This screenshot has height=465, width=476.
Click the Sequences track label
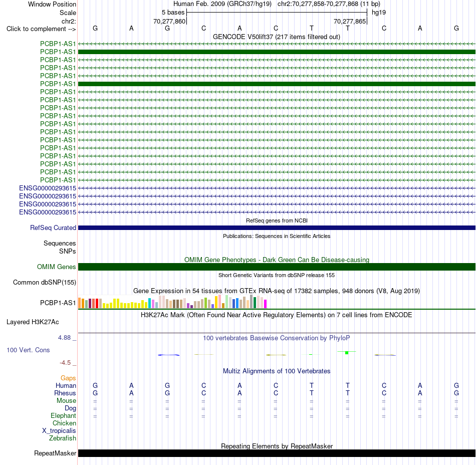tap(60, 243)
